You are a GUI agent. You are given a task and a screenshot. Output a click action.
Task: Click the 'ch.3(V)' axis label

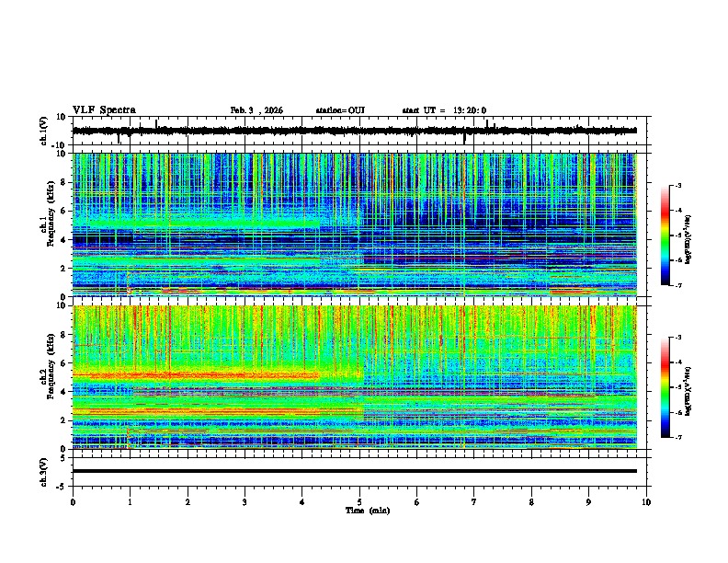tap(44, 472)
